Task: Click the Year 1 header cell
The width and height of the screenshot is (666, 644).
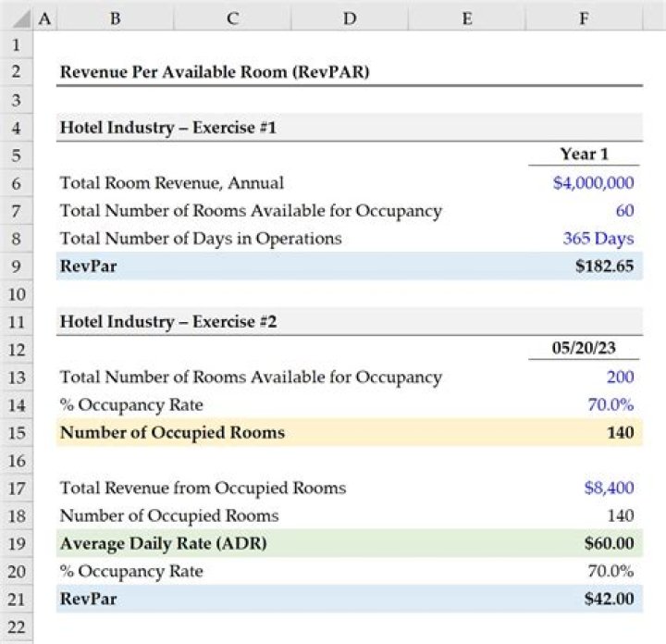Action: [x=585, y=155]
